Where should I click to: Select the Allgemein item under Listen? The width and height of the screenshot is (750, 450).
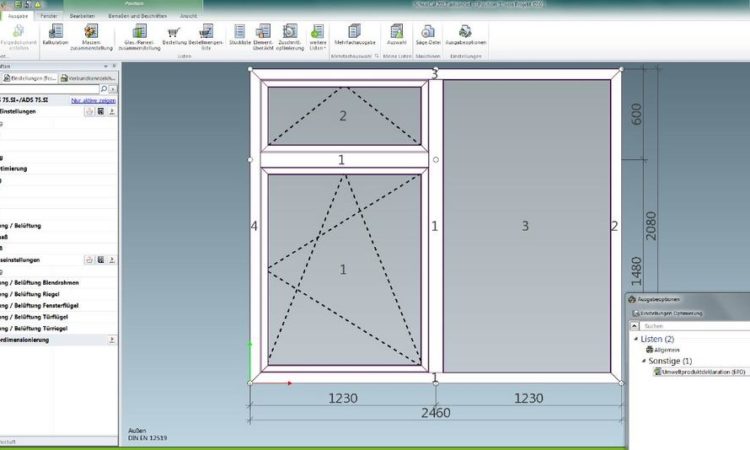coord(671,350)
